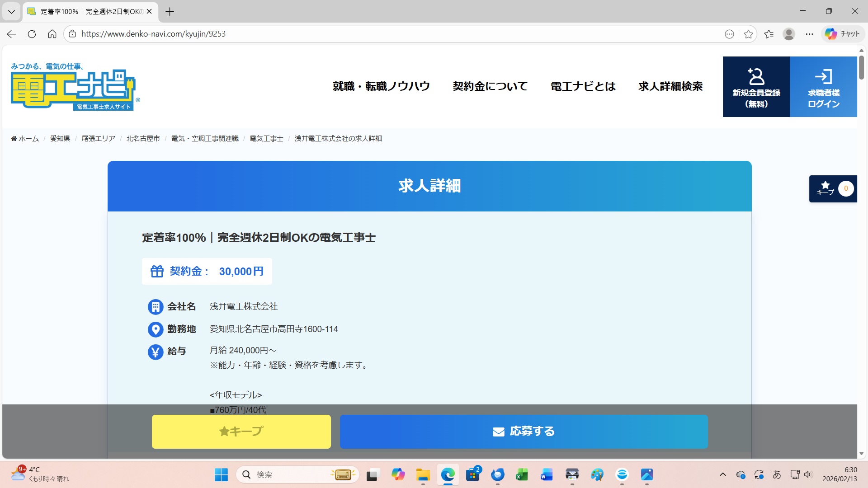Expand the browser tab list chevron
Viewport: 868px width, 488px height.
(11, 11)
